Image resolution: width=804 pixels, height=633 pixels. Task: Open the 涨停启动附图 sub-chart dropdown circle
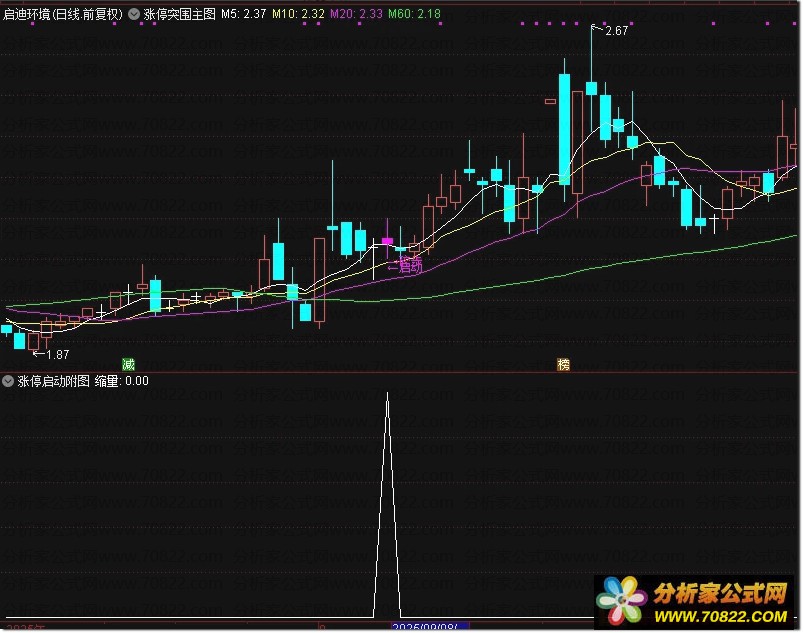(8, 381)
